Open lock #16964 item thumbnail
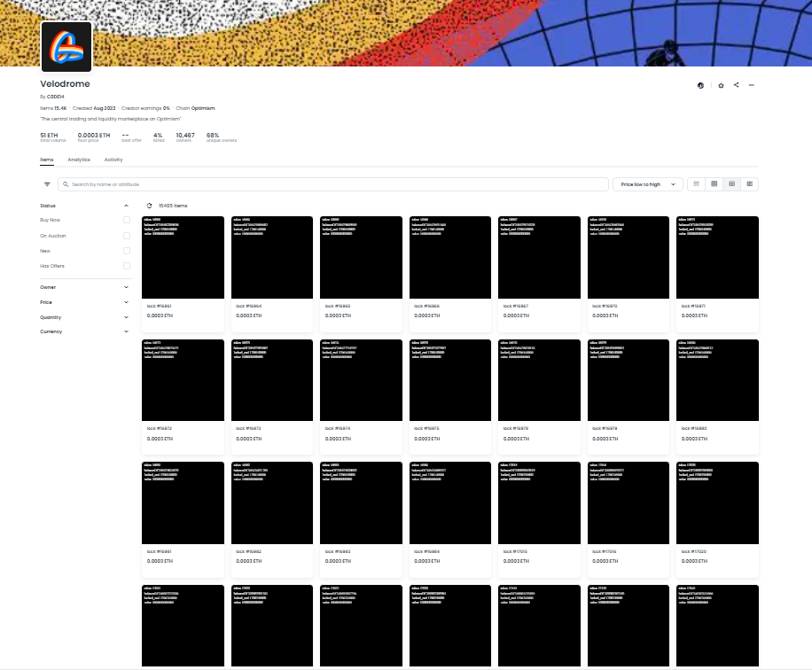This screenshot has width=812, height=670. tap(272, 257)
